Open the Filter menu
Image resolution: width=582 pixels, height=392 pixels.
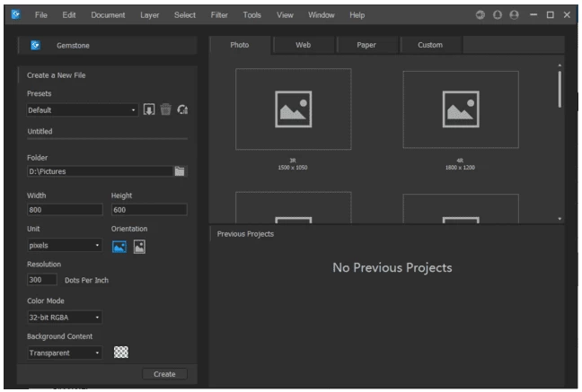(219, 16)
